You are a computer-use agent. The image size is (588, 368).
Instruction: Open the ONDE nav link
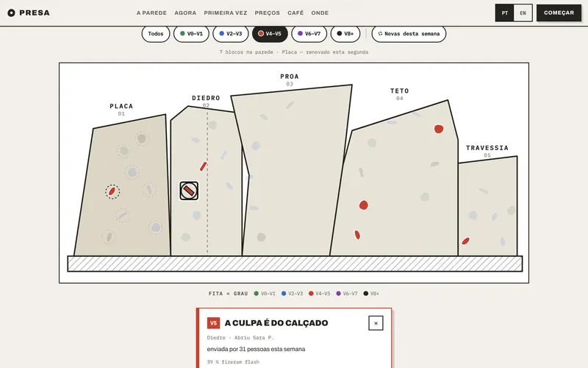[320, 13]
